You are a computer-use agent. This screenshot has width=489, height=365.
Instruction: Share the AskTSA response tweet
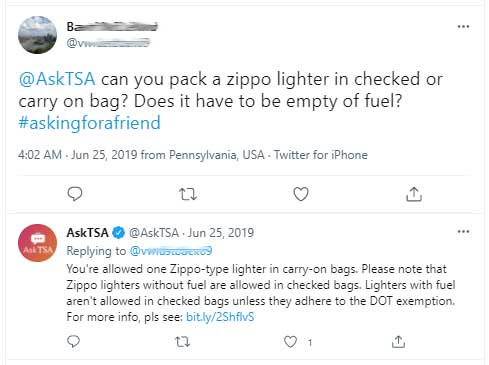[x=398, y=342]
